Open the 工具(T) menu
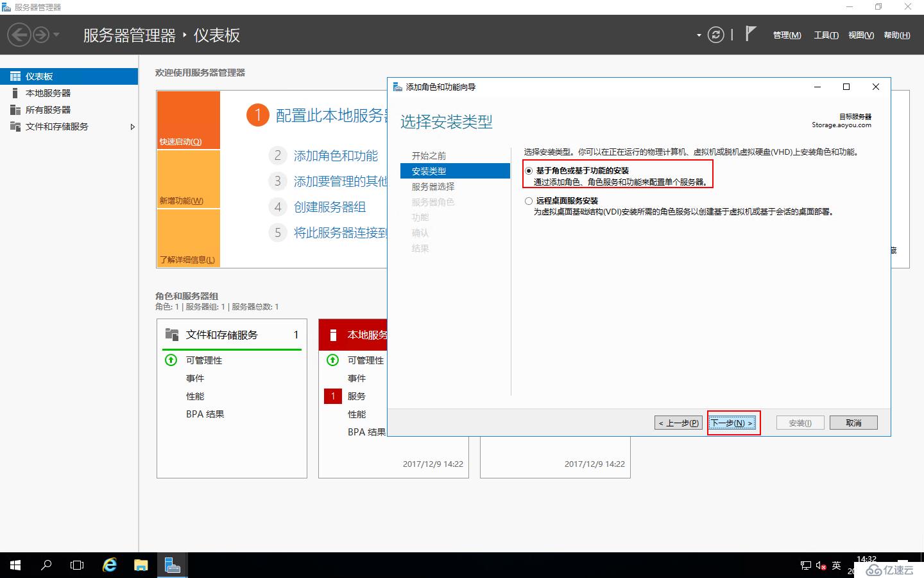Image resolution: width=924 pixels, height=578 pixels. 826,35
